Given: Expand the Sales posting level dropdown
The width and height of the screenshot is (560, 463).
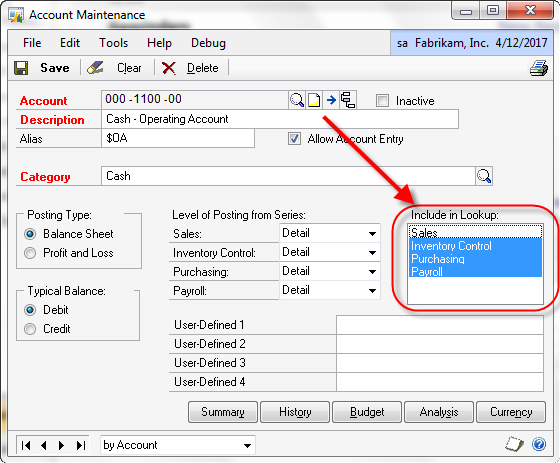Looking at the screenshot, I should tap(372, 234).
